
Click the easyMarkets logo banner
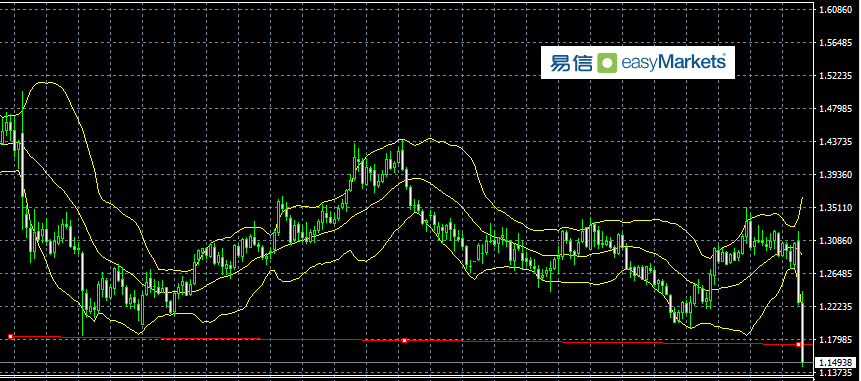point(638,63)
